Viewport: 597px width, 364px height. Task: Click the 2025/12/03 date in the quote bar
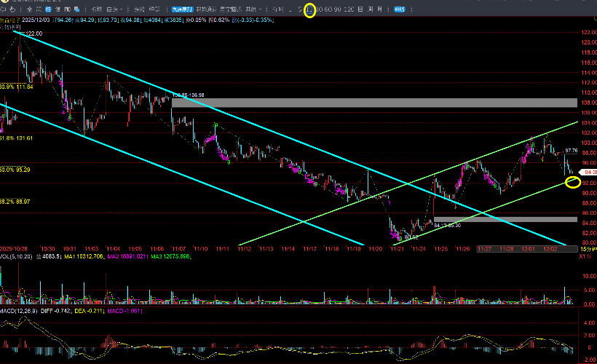37,20
